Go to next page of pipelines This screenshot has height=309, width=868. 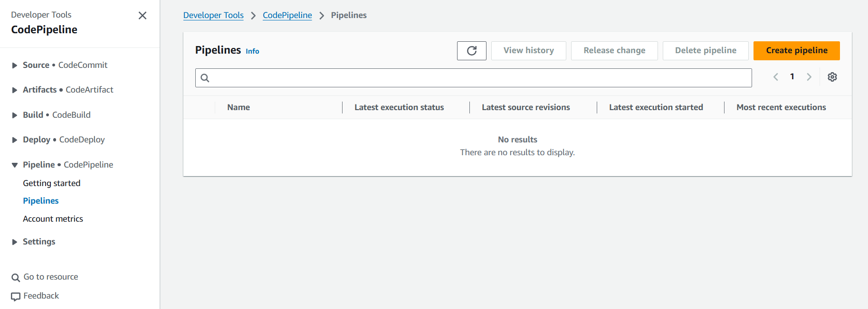pos(809,77)
